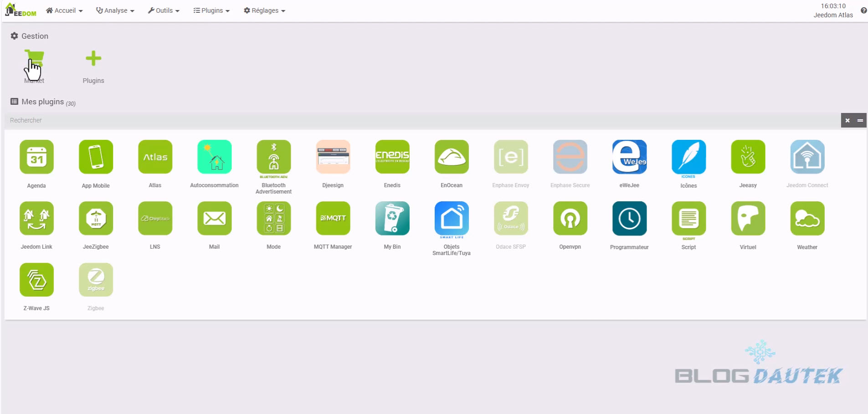868x414 pixels.
Task: Open the Virtuel plugin
Action: [748, 219]
